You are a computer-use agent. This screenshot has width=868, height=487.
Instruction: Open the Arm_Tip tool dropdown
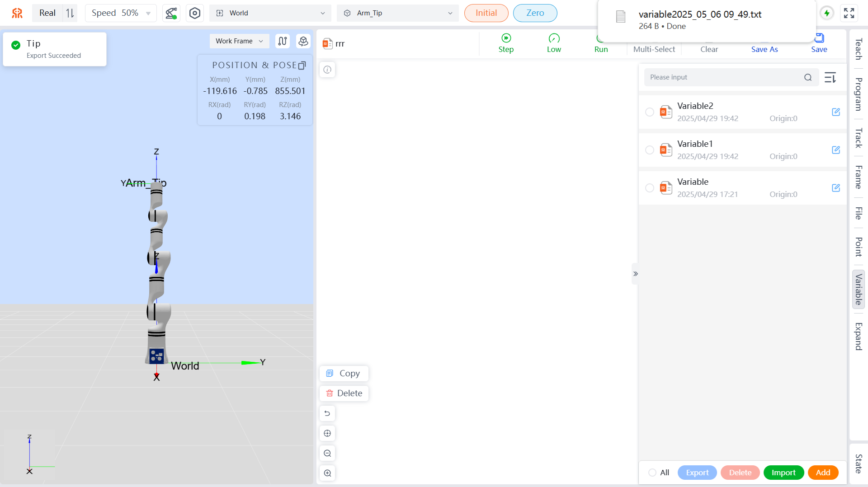click(398, 13)
